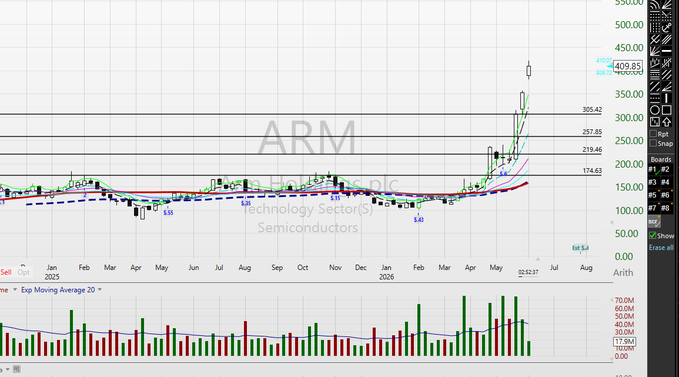Click the Opt button
This screenshot has height=377, width=679.
[23, 272]
